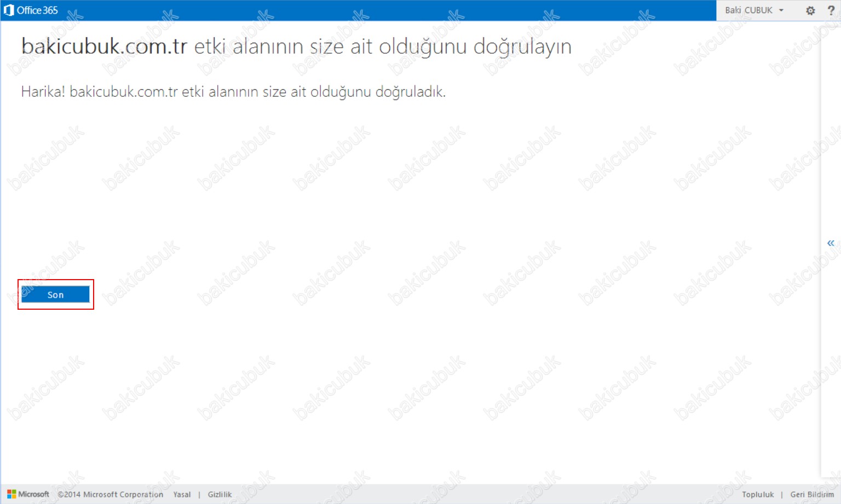Open the Gizlilik footer link
Image resolution: width=841 pixels, height=504 pixels.
220,494
